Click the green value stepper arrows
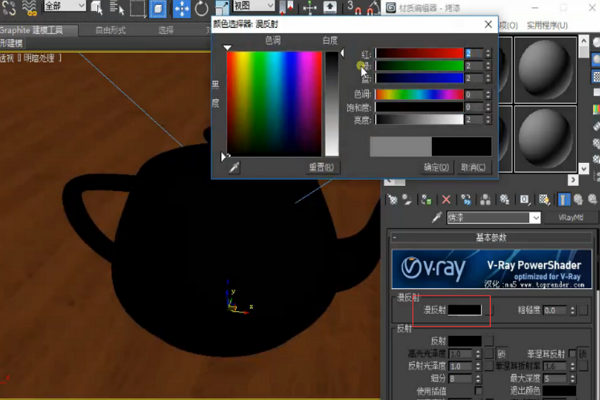This screenshot has width=600, height=400. click(488, 66)
